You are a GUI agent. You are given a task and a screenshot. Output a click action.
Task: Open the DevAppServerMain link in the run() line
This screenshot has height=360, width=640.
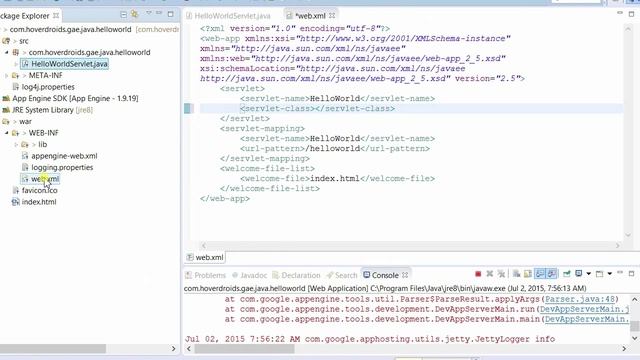[x=584, y=309]
